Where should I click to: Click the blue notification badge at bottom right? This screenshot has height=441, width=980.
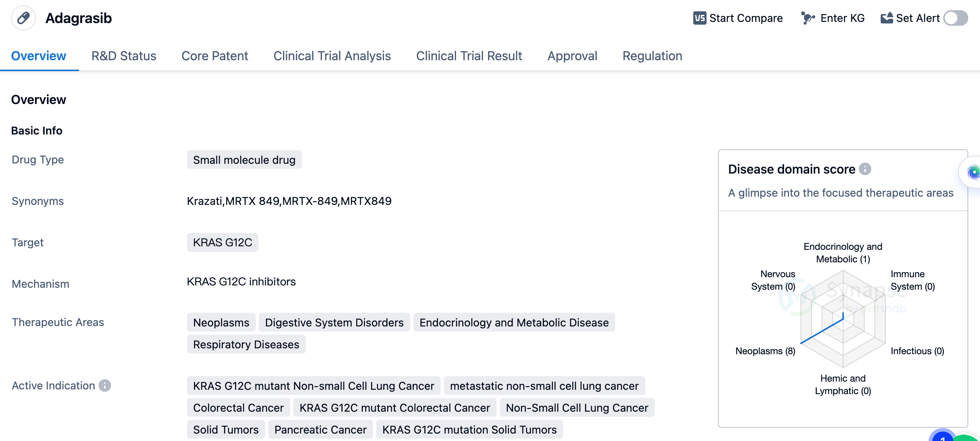point(942,436)
